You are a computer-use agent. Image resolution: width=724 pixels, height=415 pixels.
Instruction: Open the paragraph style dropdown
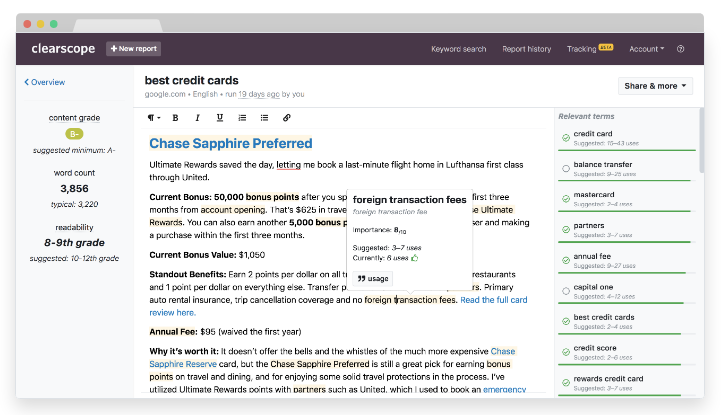click(154, 118)
